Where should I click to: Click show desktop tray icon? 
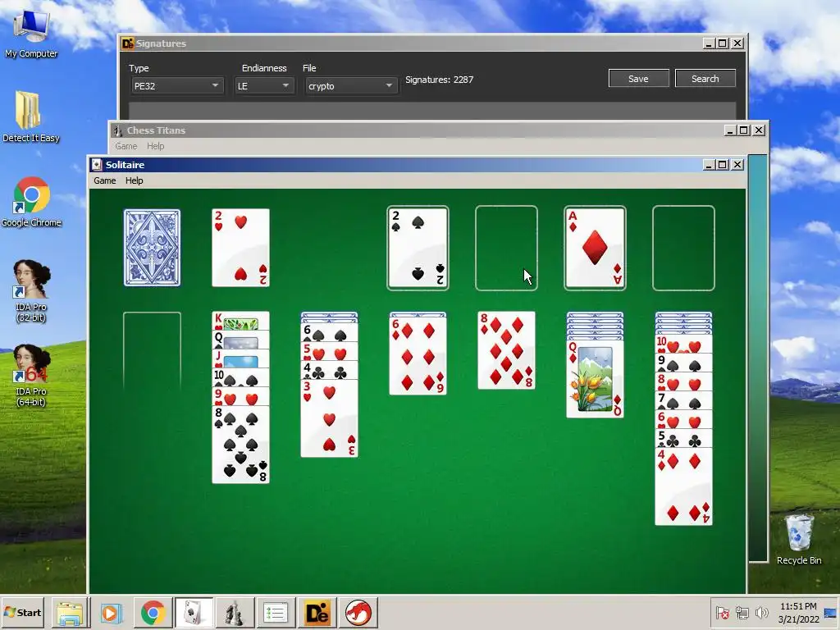pos(832,612)
